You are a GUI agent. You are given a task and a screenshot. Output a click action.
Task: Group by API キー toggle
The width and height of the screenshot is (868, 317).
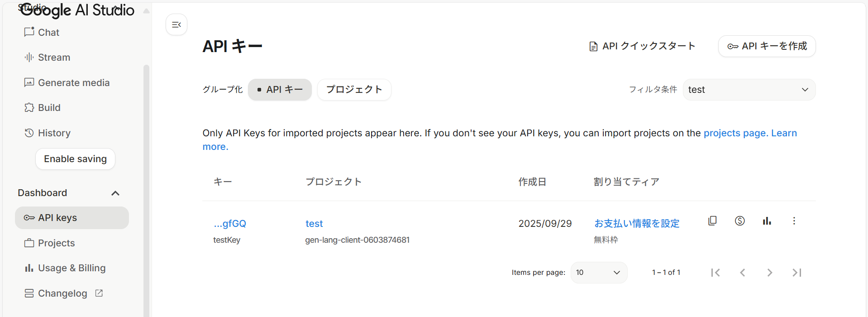(x=280, y=90)
